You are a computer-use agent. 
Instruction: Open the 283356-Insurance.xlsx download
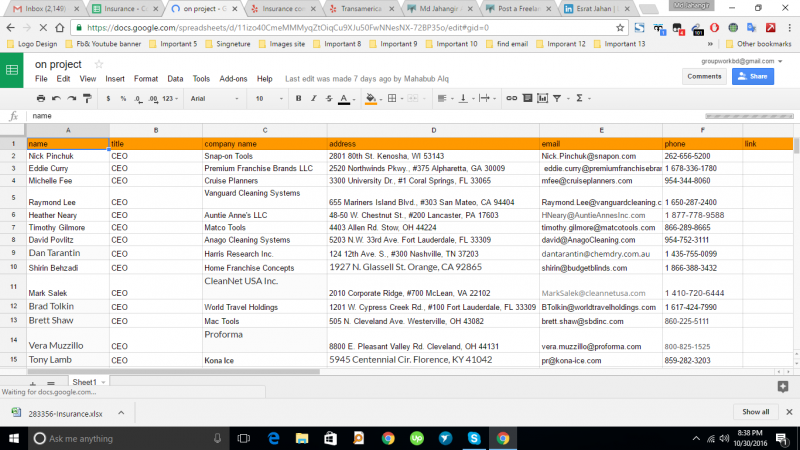coord(65,414)
